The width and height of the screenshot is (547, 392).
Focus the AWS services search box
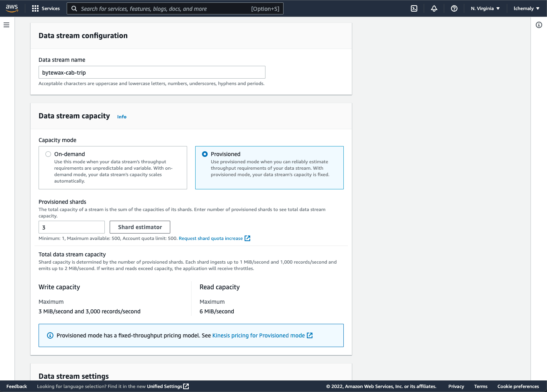[175, 8]
